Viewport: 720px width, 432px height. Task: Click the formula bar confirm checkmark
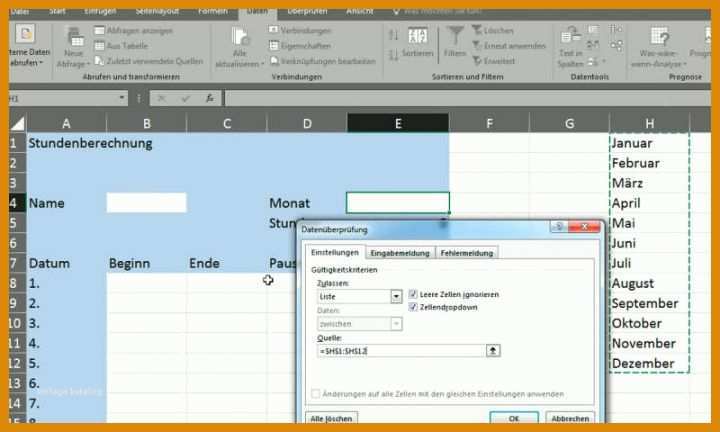click(x=186, y=98)
